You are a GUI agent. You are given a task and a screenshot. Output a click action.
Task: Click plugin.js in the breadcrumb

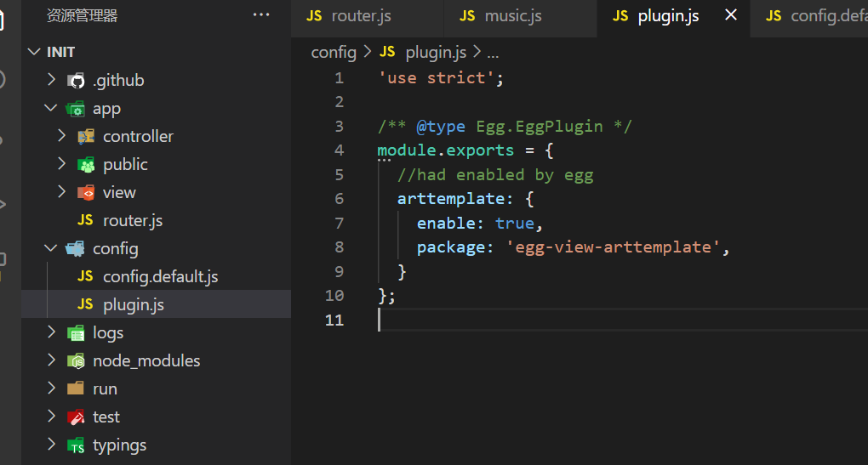[x=436, y=53]
